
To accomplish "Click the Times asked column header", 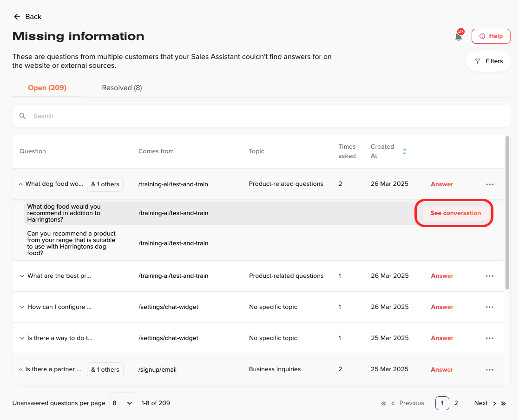I will tap(347, 151).
